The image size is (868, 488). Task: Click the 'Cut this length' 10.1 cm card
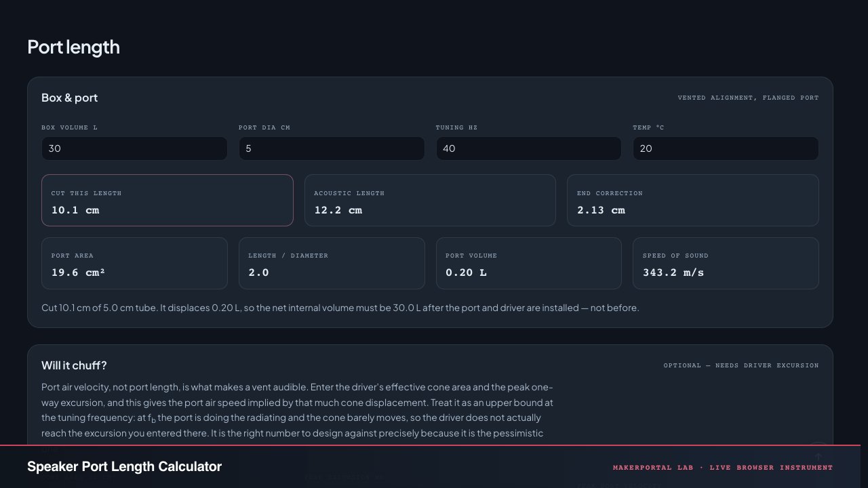tap(167, 200)
